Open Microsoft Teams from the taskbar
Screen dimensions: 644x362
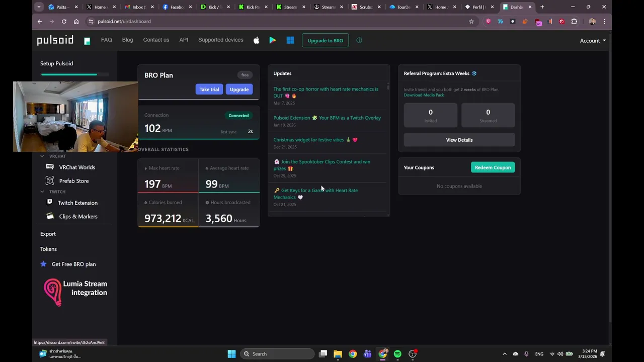[368, 354]
